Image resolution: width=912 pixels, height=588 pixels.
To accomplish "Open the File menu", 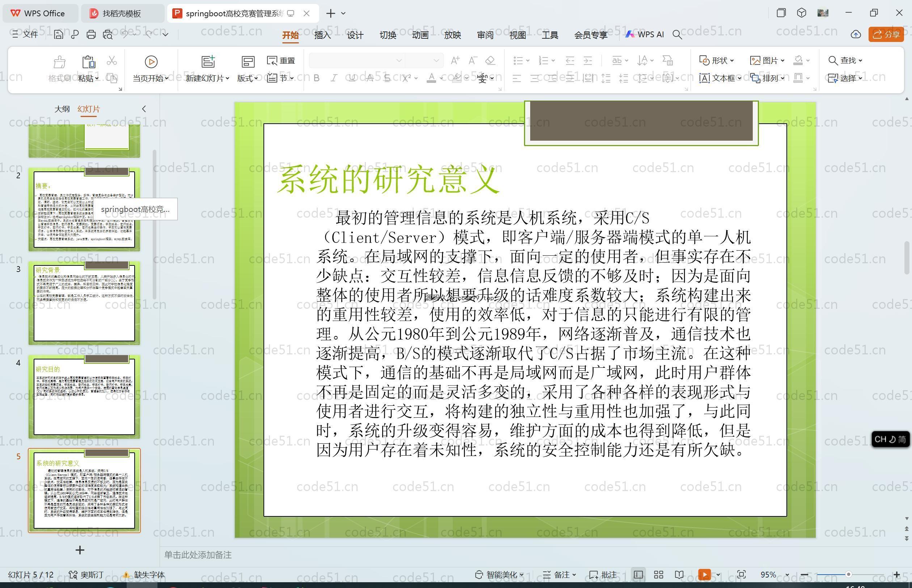I will pos(25,34).
